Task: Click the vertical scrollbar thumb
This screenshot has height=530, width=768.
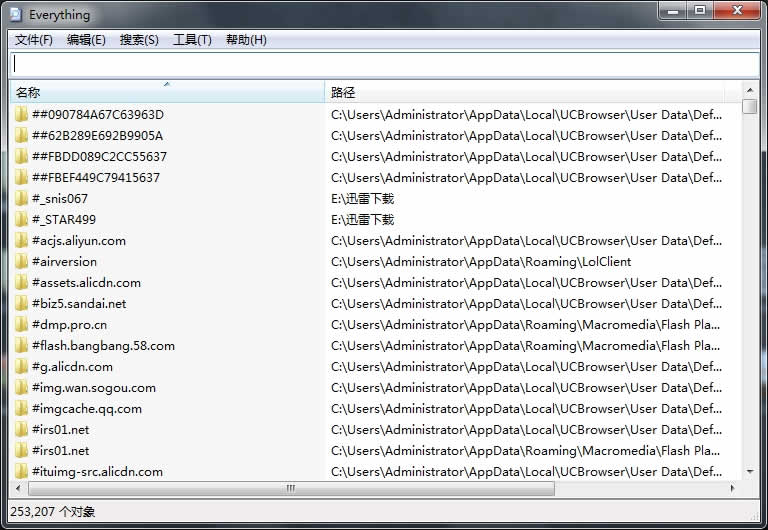Action: [750, 106]
